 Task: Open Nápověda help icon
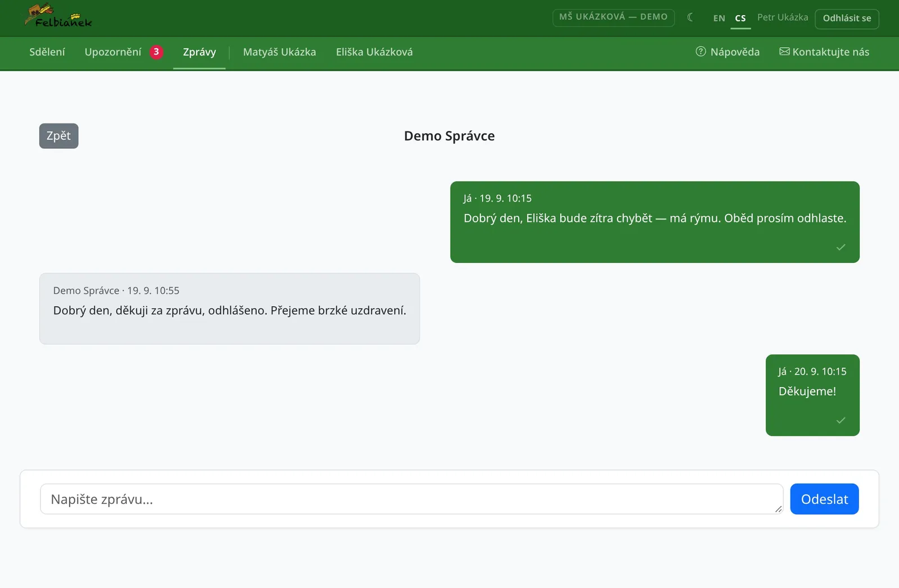tap(701, 52)
